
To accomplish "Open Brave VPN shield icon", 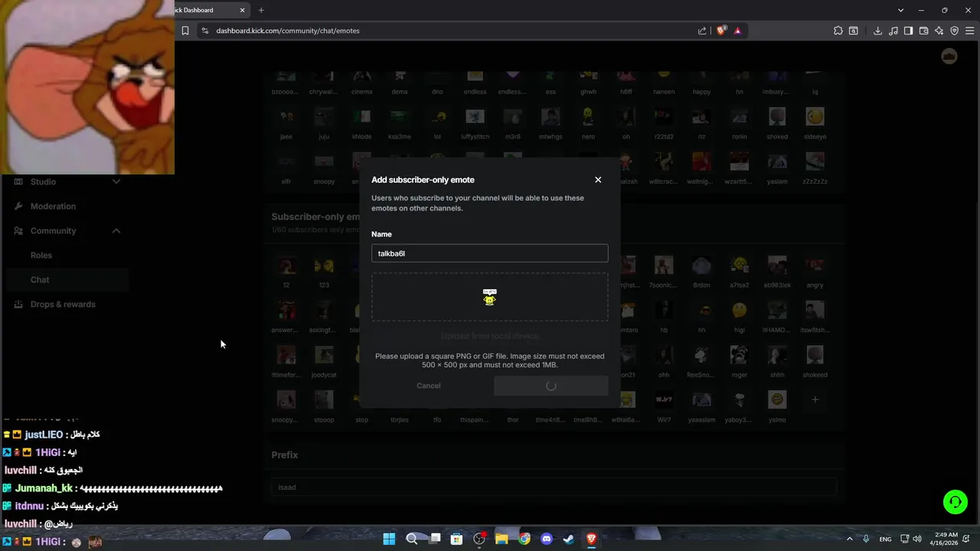I will (x=954, y=31).
